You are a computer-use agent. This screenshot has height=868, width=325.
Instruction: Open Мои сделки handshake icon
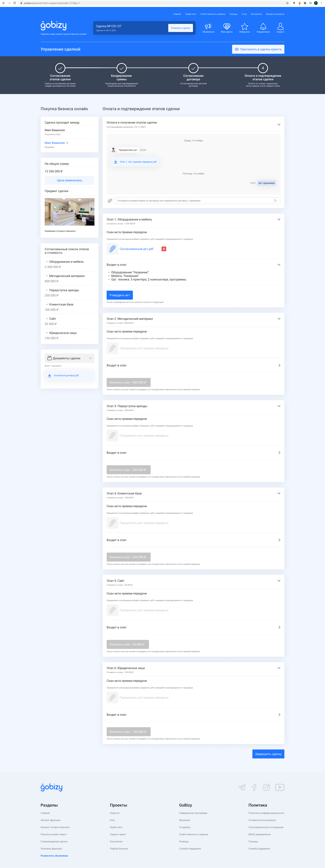pyautogui.click(x=227, y=27)
